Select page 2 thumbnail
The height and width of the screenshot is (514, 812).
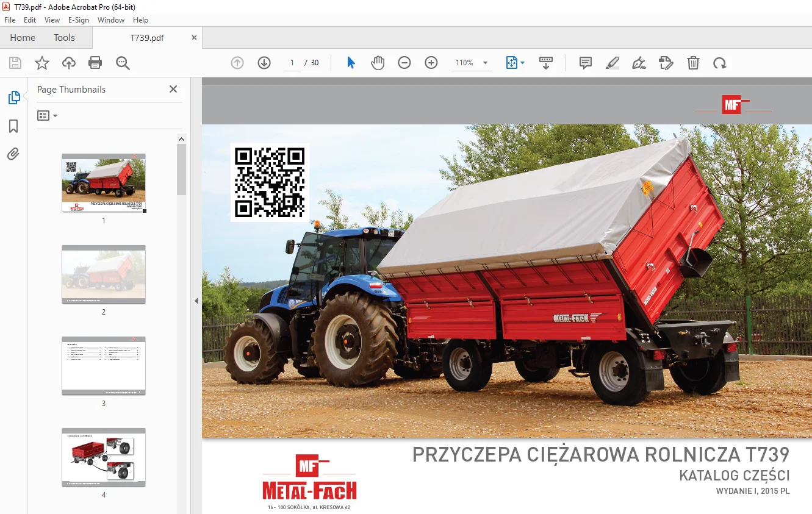click(x=104, y=274)
